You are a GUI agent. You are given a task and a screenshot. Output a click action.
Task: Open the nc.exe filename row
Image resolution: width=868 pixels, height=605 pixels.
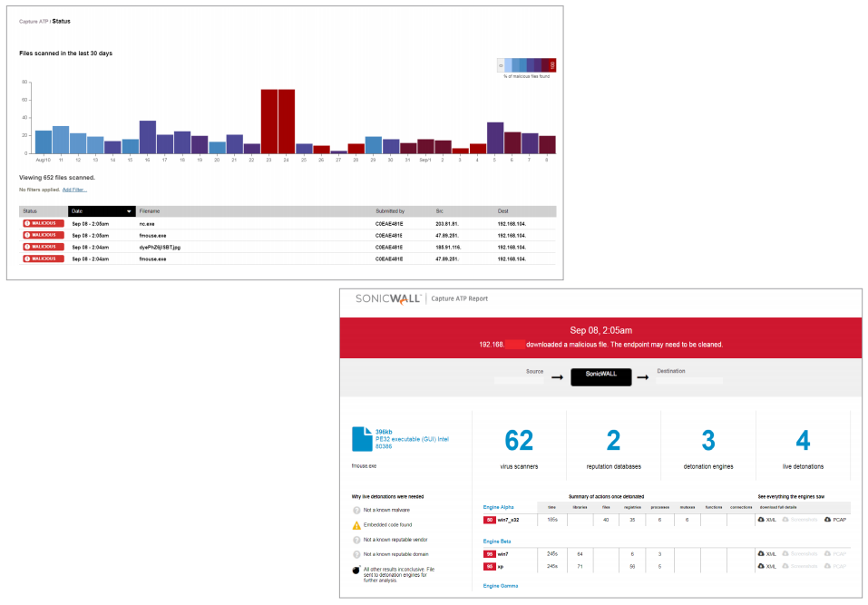[x=288, y=224]
